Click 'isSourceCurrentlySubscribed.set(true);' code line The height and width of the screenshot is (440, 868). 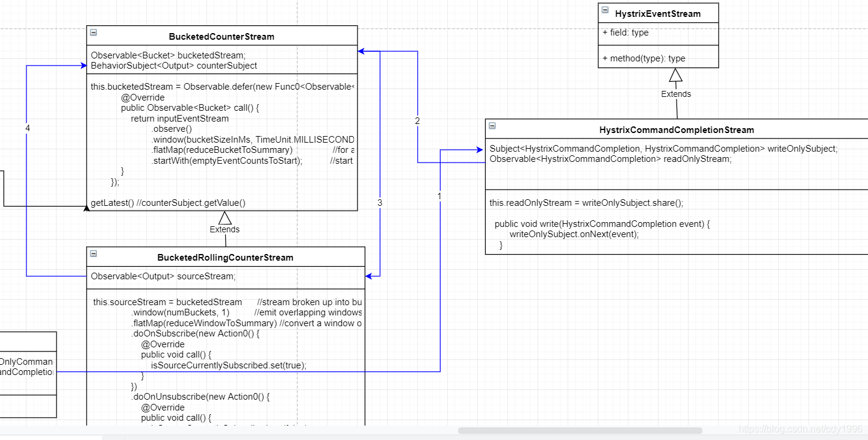229,365
